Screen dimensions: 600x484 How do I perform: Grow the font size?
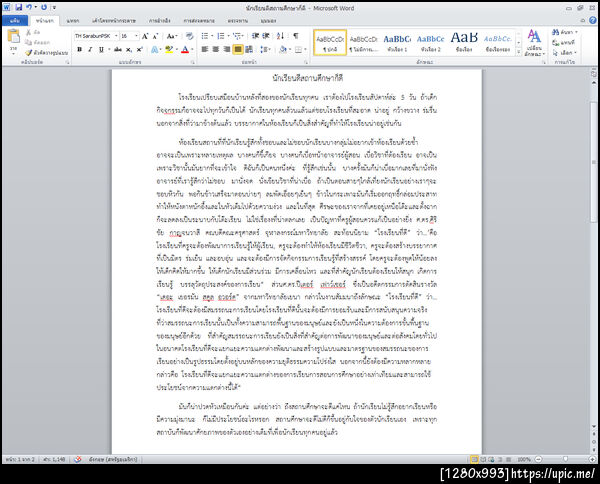(x=145, y=36)
